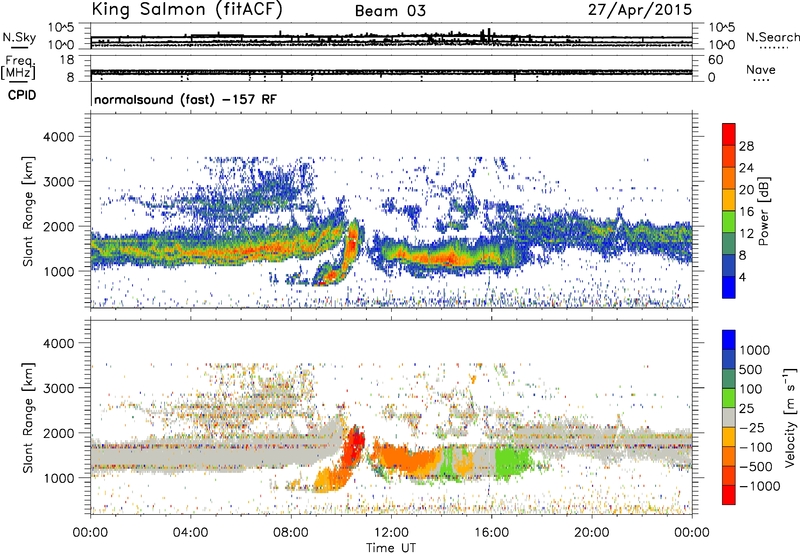
Task: Click the 08:00 time tick label
Action: point(291,533)
